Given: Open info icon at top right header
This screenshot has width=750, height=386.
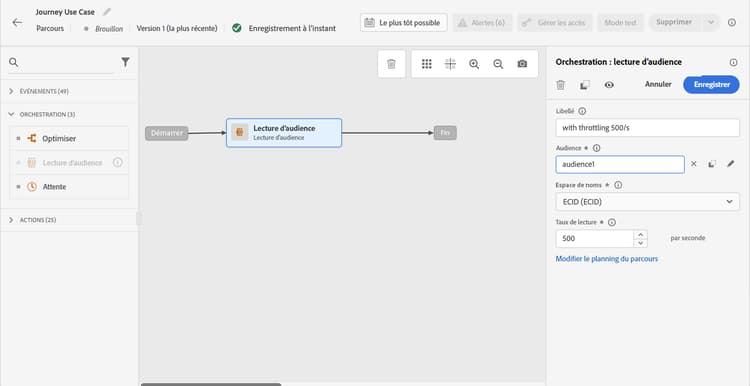Looking at the screenshot, I should 732,22.
